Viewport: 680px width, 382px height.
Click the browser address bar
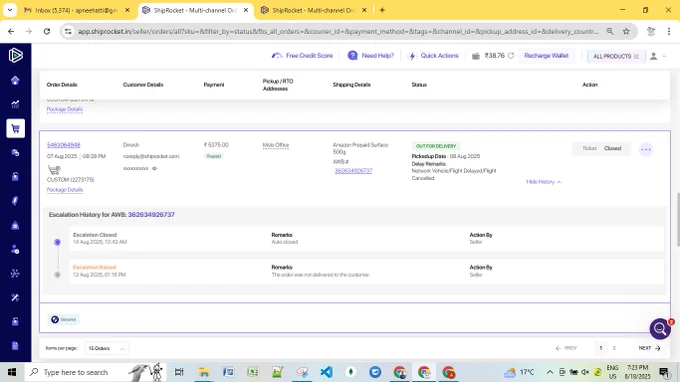click(338, 31)
